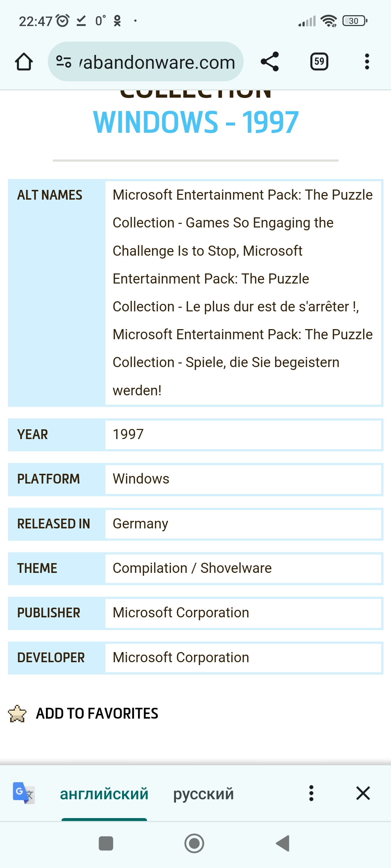Click the Compilation / Shovelware theme link
This screenshot has height=868, width=391.
(192, 568)
